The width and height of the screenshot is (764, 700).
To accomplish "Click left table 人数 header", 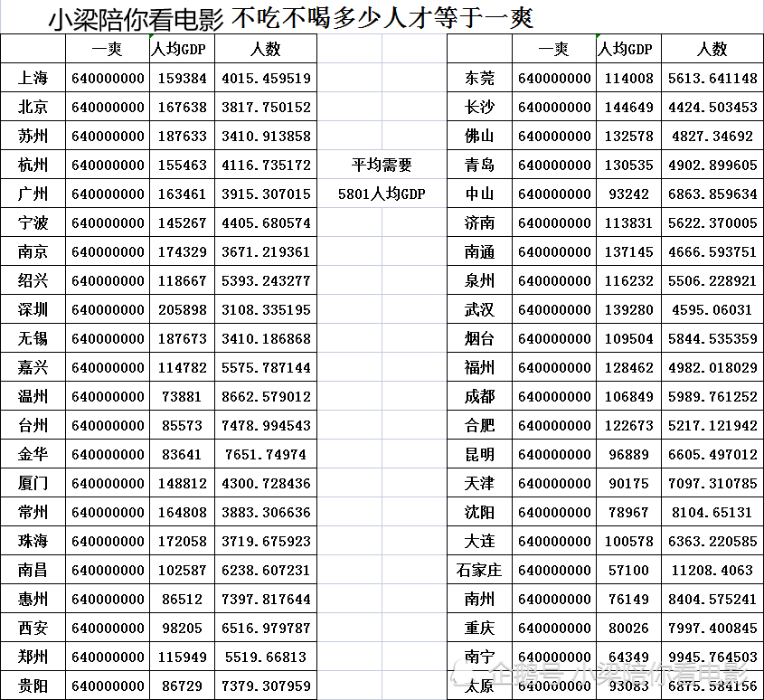I will [266, 48].
